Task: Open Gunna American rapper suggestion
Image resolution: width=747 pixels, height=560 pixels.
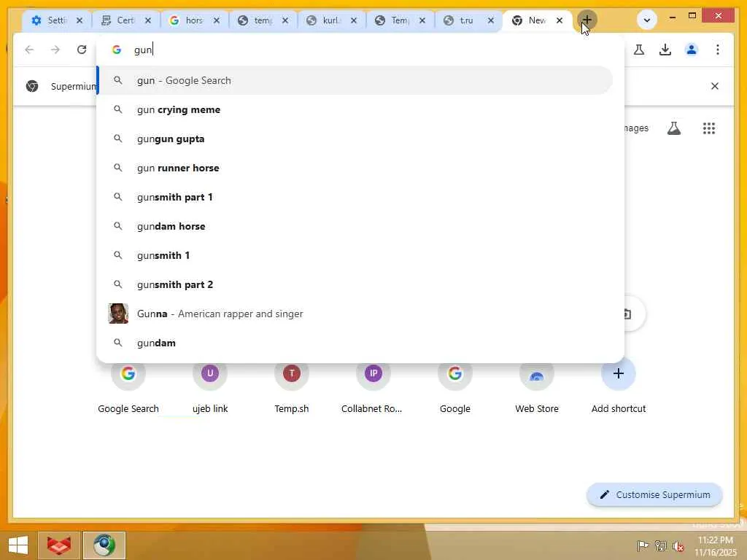Action: point(355,314)
